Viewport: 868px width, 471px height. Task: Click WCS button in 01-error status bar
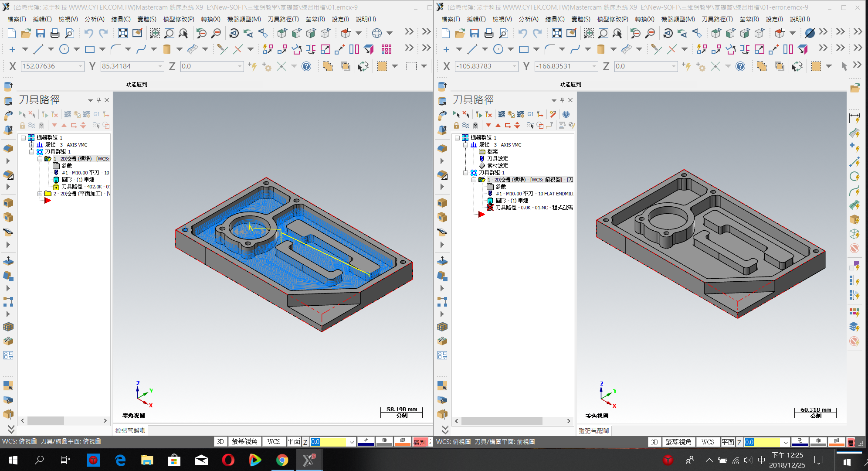tap(708, 442)
